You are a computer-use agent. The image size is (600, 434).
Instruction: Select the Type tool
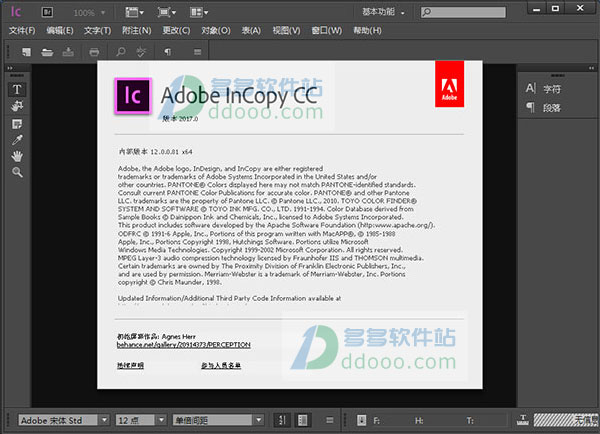tap(17, 90)
